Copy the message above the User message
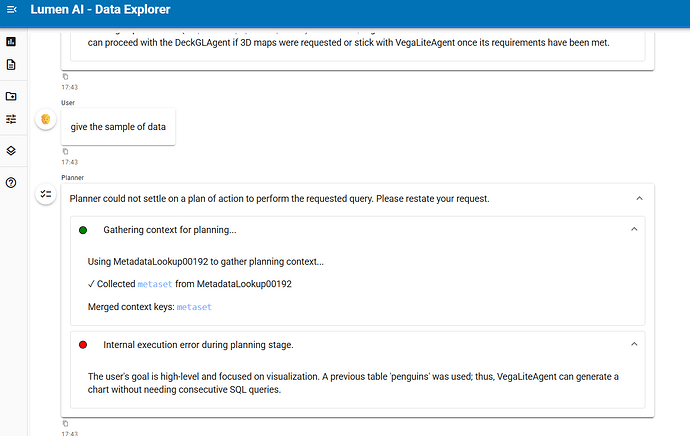The height and width of the screenshot is (436, 690). tap(66, 77)
